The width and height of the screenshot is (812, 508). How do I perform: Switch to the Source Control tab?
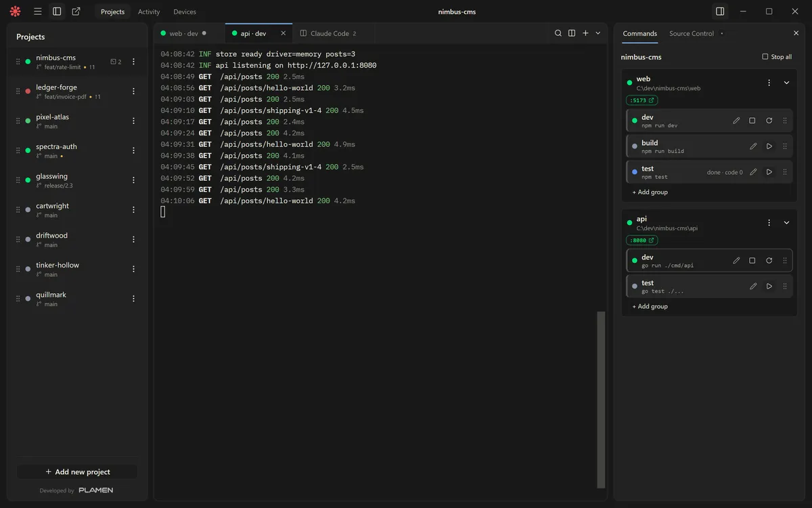click(692, 33)
